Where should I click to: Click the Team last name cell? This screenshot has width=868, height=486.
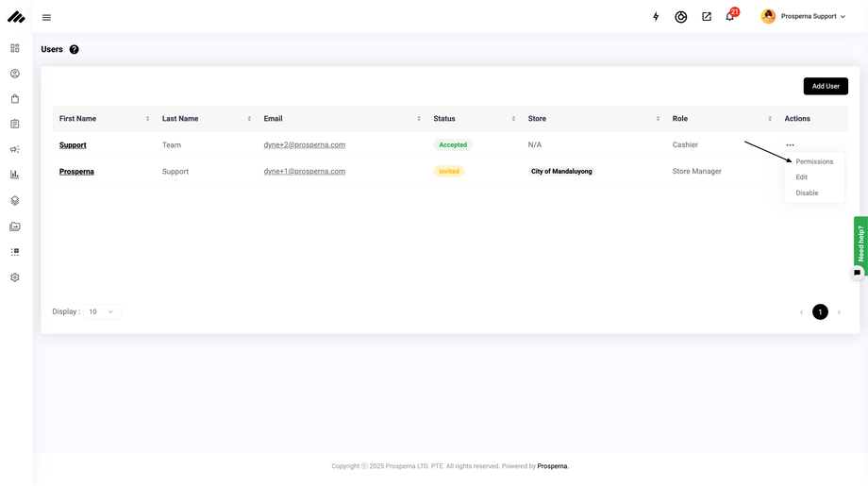coord(172,145)
